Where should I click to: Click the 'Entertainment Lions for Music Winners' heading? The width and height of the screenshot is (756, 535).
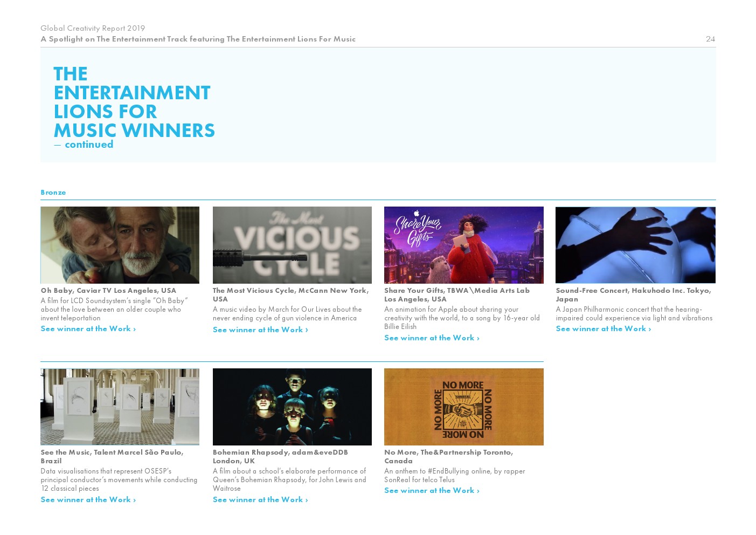click(x=134, y=102)
